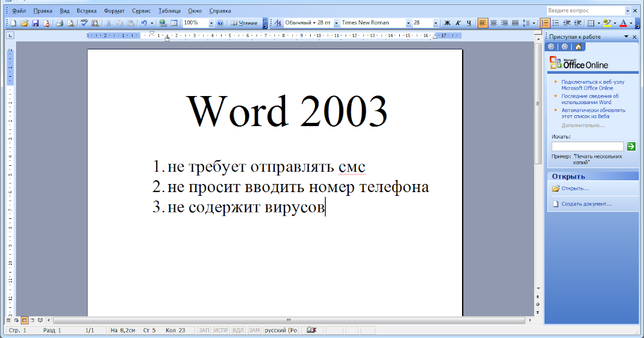Screen dimensions: 644x338
Task: Click the Permission (document with red sign) icon
Action: pyautogui.click(x=46, y=23)
